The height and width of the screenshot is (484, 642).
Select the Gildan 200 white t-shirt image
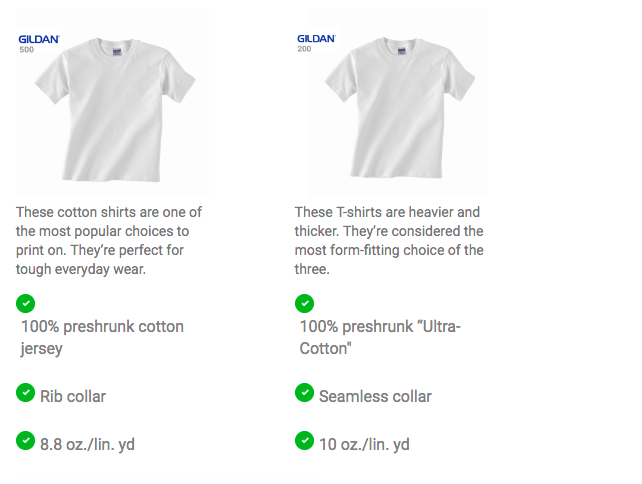(x=397, y=103)
